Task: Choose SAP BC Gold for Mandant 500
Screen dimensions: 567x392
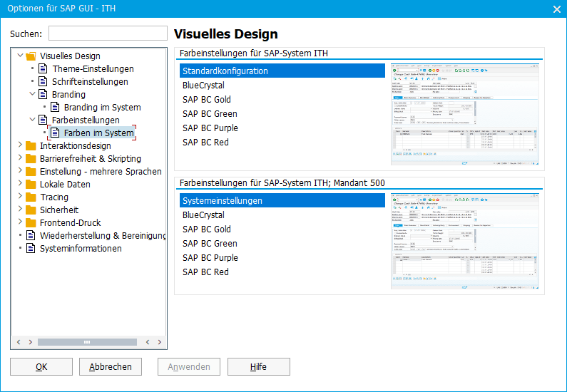Action: pos(282,229)
